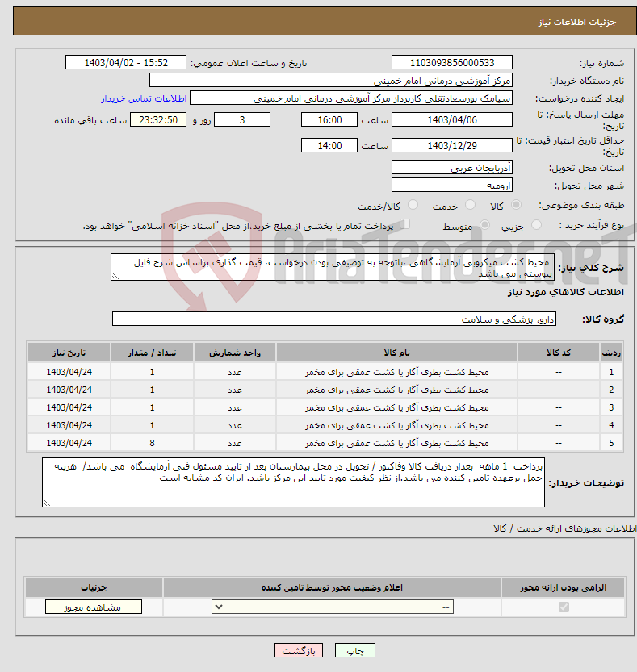
Task: Click the کد کالا column header
Action: [x=559, y=353]
